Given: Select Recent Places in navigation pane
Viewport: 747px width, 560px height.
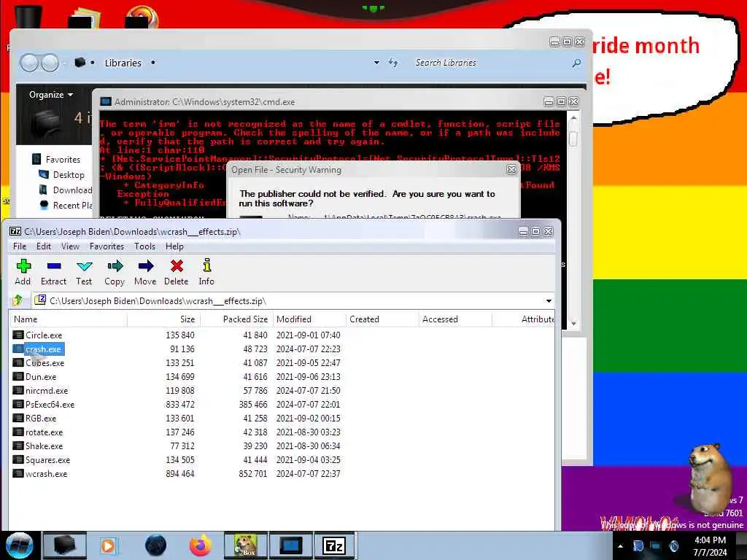Looking at the screenshot, I should click(66, 205).
